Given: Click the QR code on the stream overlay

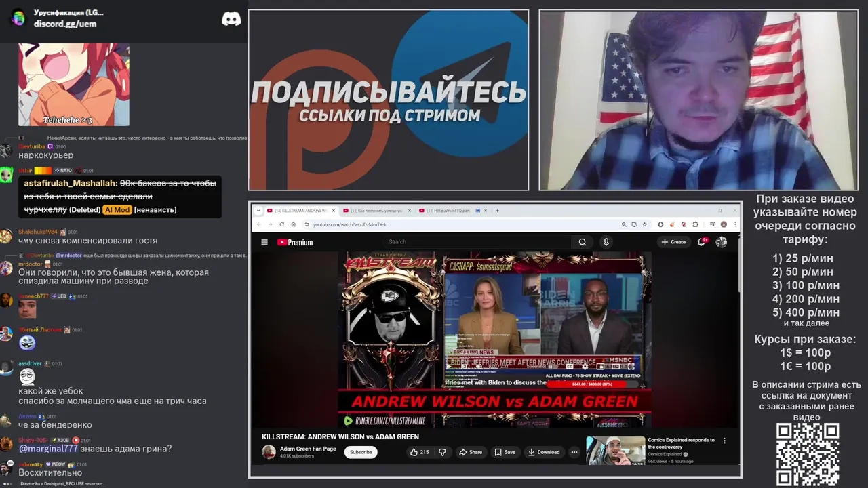Looking at the screenshot, I should [x=808, y=455].
